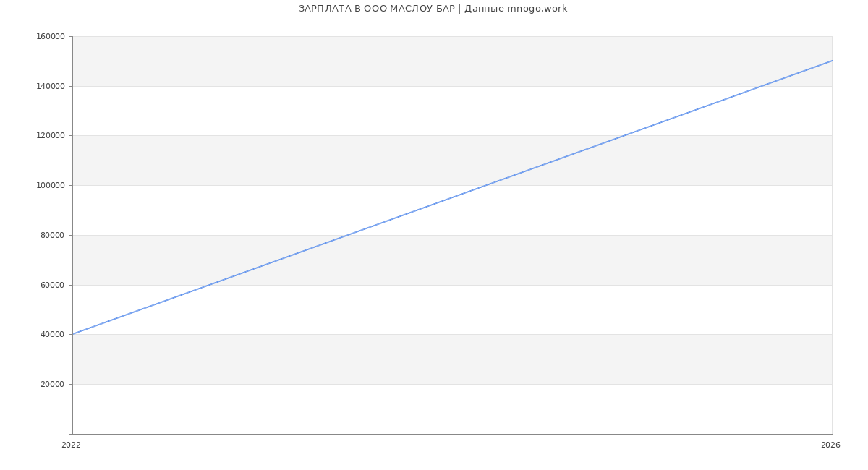Viewport: 868px width, 470px height.
Task: Click where the blue line crosses 140000 gridline
Action: (x=762, y=86)
